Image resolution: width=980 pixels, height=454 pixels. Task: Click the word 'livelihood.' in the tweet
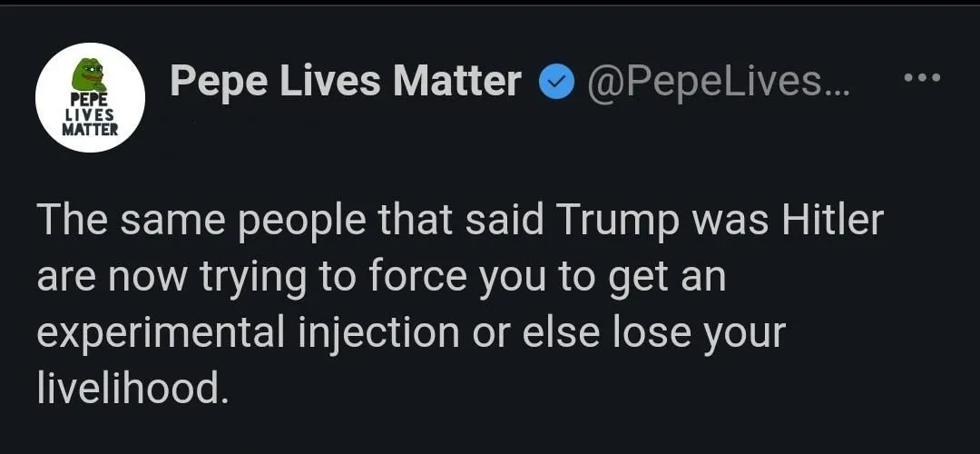[x=130, y=389]
